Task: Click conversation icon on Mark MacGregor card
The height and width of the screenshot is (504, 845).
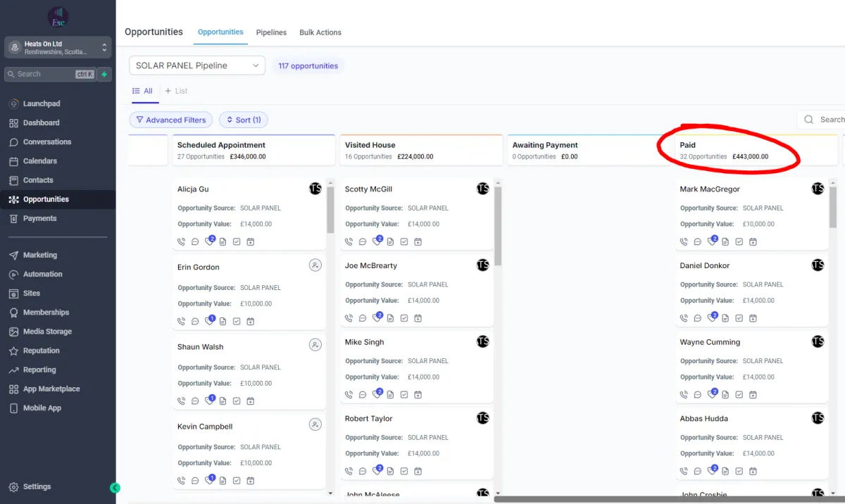Action: point(698,241)
